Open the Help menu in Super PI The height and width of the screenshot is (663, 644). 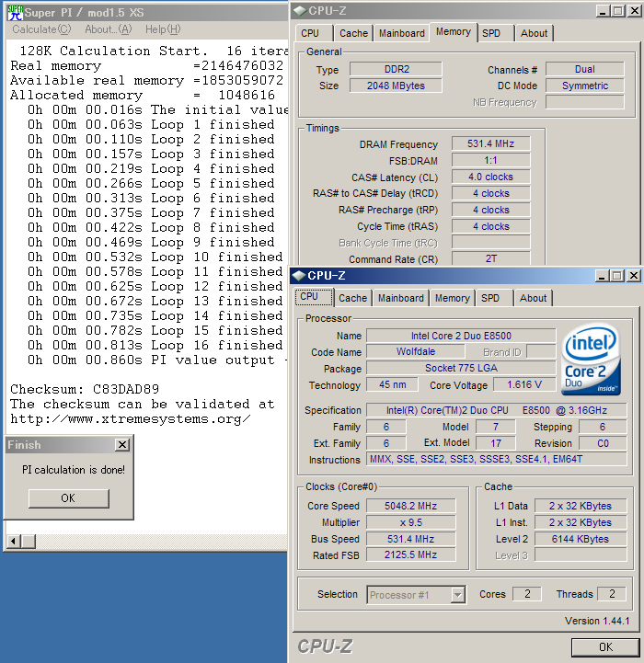tap(163, 29)
